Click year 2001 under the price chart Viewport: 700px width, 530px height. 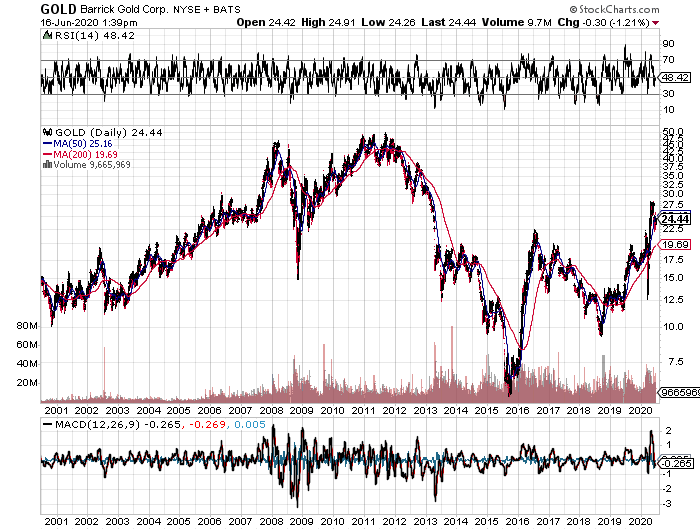[x=56, y=410]
